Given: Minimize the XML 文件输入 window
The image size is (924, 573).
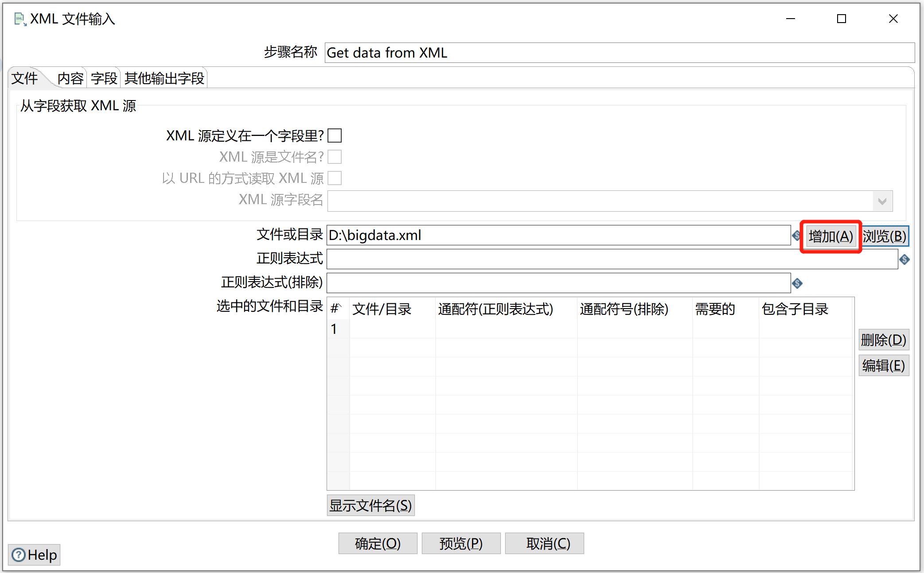Looking at the screenshot, I should 791,19.
